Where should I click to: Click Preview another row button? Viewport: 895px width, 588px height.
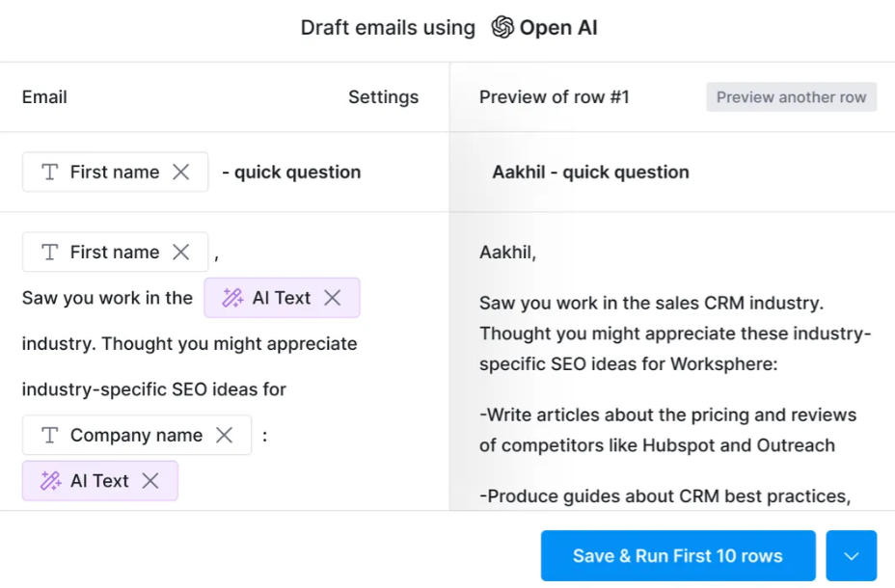click(791, 97)
